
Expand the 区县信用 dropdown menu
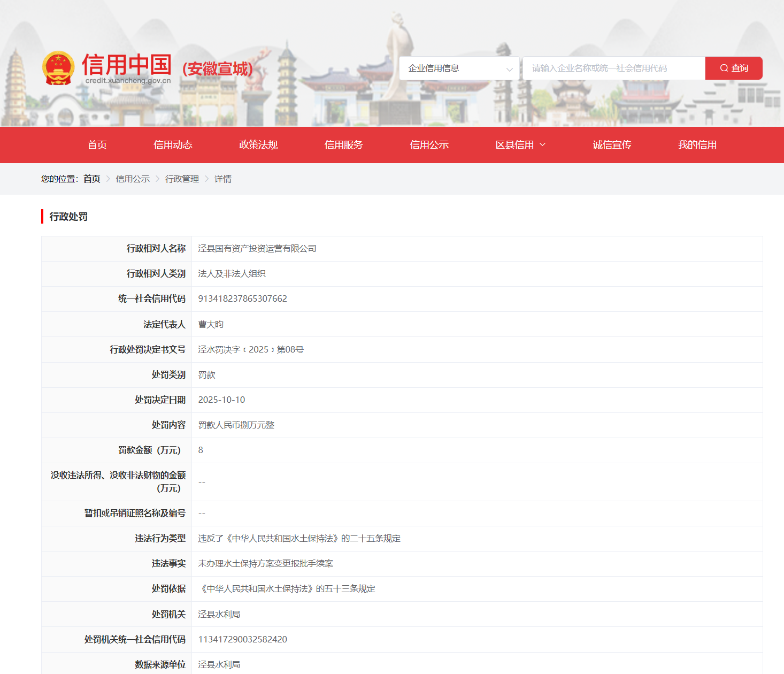(x=520, y=145)
